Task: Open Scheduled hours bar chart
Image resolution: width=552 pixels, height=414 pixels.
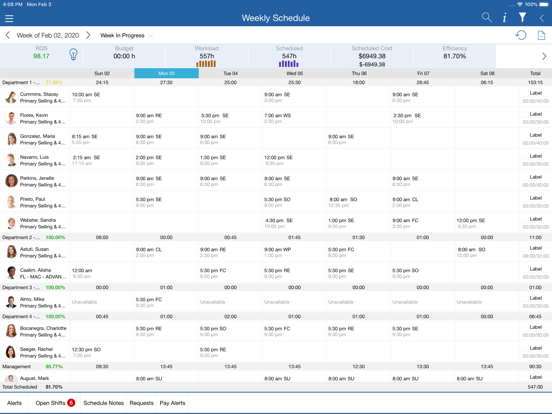Action: [289, 64]
